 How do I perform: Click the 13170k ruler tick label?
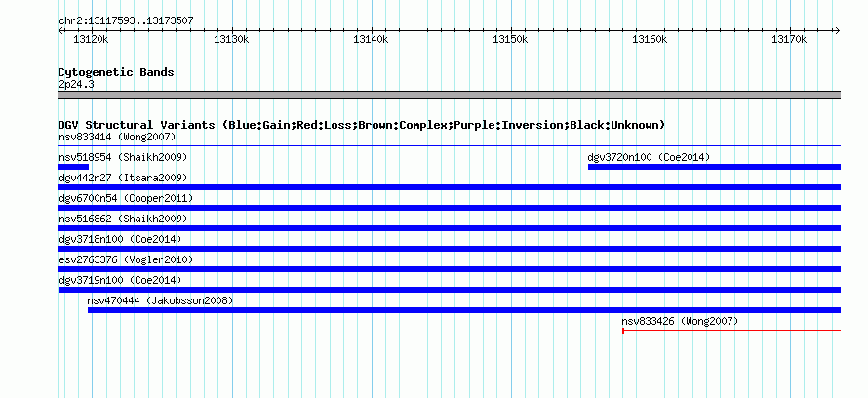[789, 40]
